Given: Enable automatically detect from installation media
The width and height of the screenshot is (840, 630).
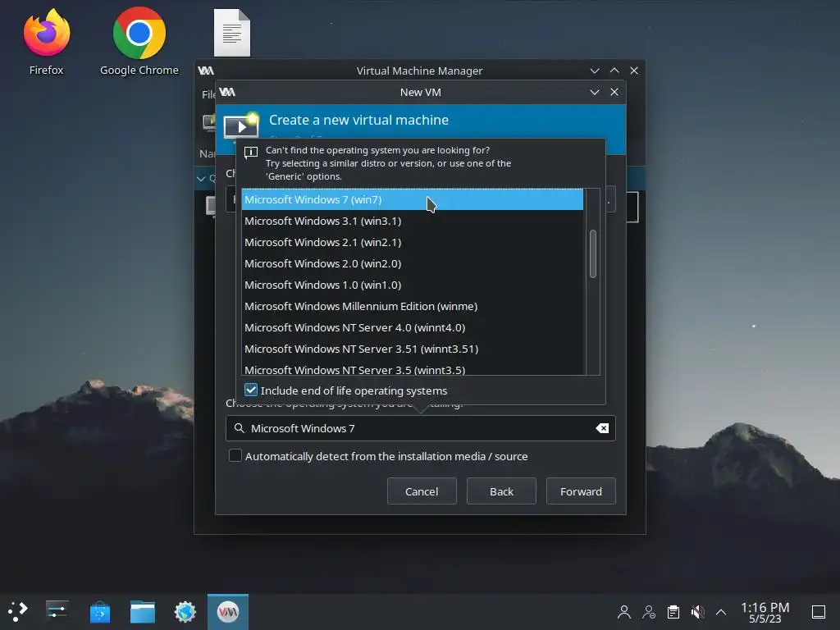Looking at the screenshot, I should coord(235,455).
